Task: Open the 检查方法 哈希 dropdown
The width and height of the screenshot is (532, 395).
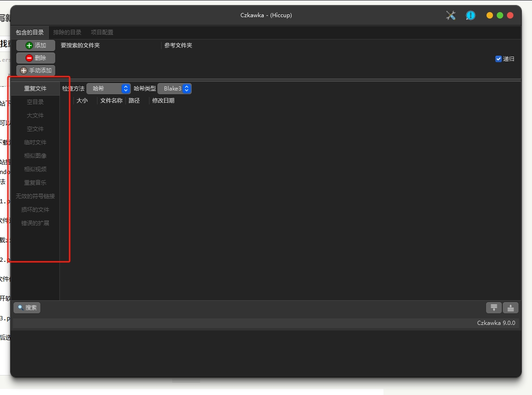Action: click(109, 89)
